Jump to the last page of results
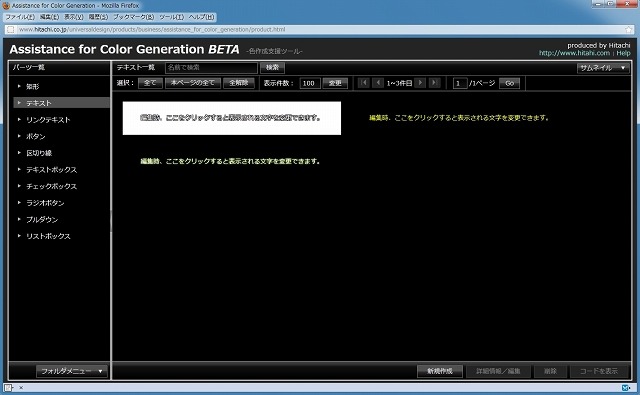 (x=434, y=83)
